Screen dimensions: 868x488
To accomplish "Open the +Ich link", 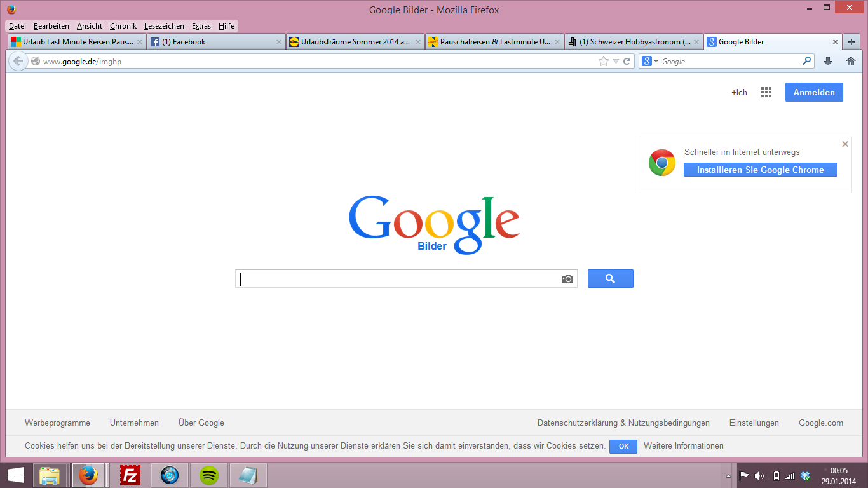I will (x=739, y=92).
